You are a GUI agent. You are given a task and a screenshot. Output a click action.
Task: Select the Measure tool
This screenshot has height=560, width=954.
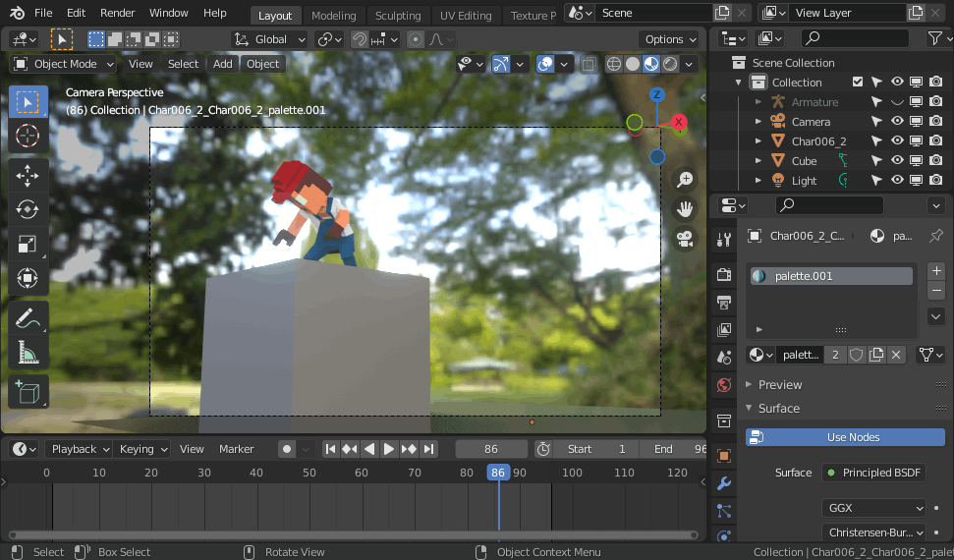pyautogui.click(x=28, y=352)
